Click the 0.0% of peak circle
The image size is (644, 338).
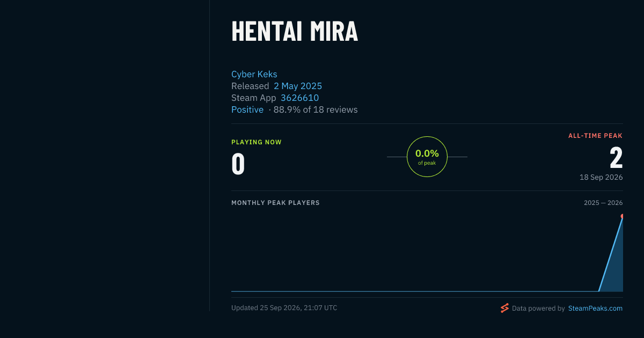tap(427, 157)
